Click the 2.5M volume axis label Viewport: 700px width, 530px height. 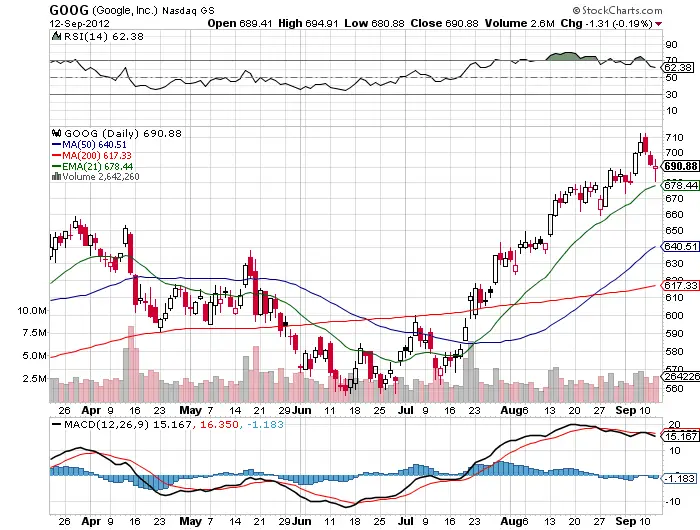tap(34, 378)
